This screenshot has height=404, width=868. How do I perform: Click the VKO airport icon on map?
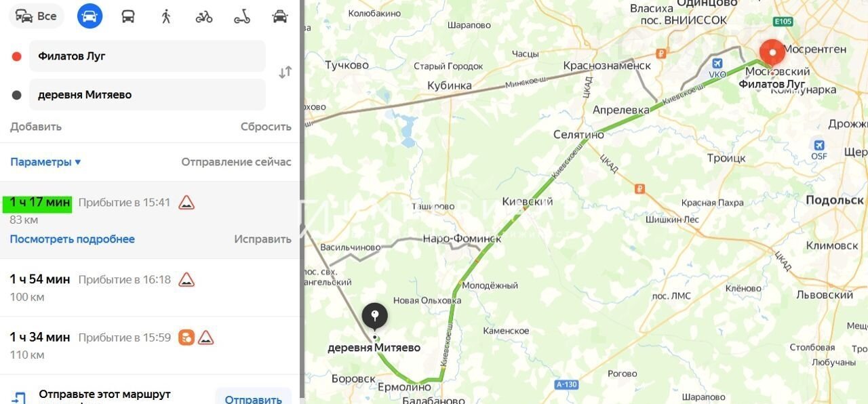click(717, 64)
